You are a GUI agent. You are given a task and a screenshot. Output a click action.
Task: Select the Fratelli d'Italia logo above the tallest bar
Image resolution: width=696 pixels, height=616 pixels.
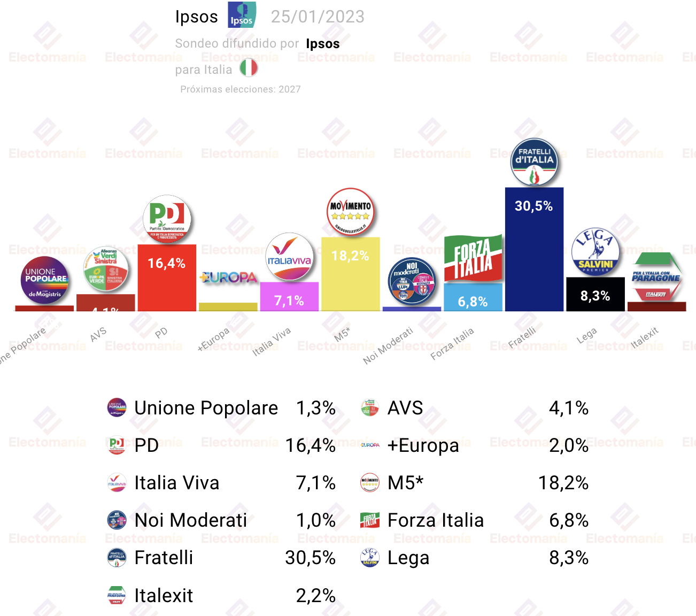point(534,163)
